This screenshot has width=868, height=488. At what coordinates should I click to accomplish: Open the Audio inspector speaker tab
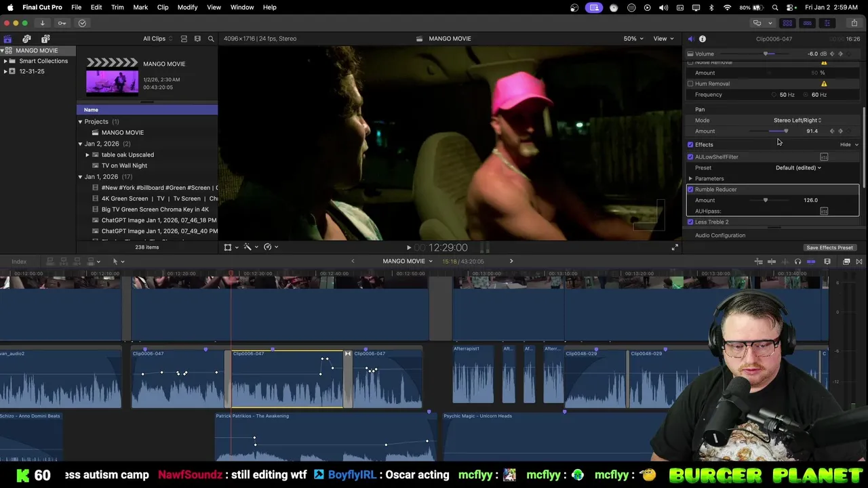coord(690,39)
